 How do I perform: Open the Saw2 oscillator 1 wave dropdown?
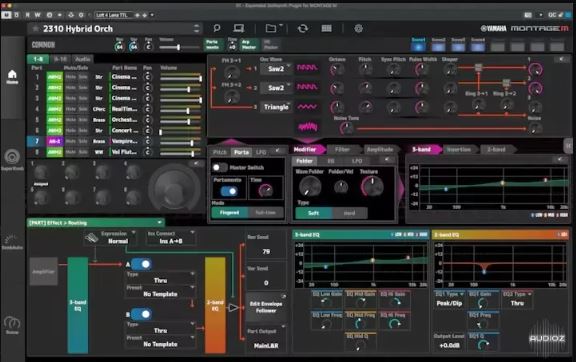pyautogui.click(x=276, y=68)
